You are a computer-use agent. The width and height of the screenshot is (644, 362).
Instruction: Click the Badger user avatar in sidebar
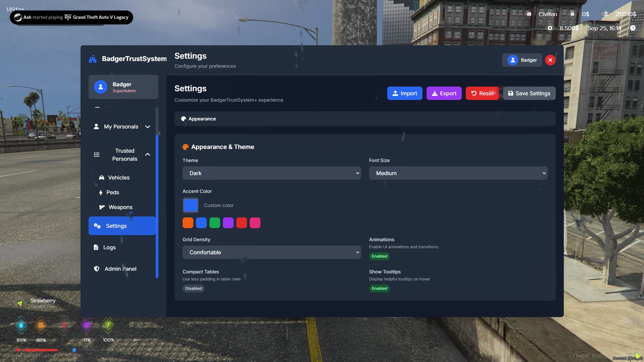point(100,87)
